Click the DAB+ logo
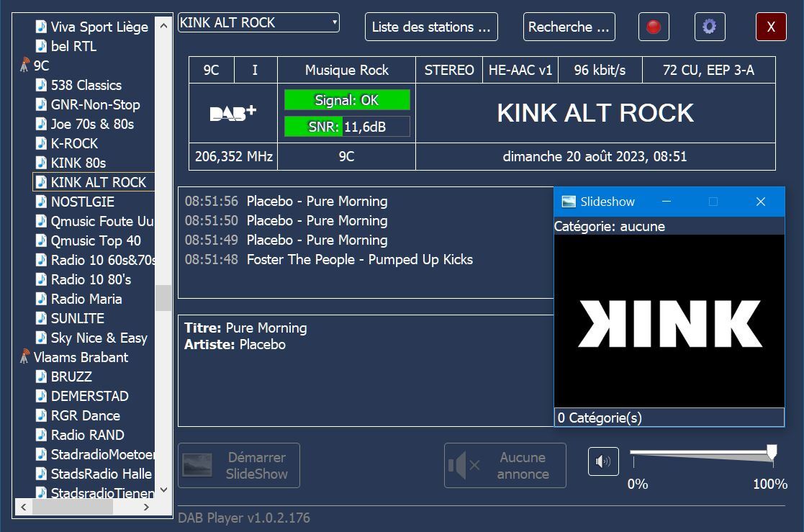The image size is (804, 532). 232,113
